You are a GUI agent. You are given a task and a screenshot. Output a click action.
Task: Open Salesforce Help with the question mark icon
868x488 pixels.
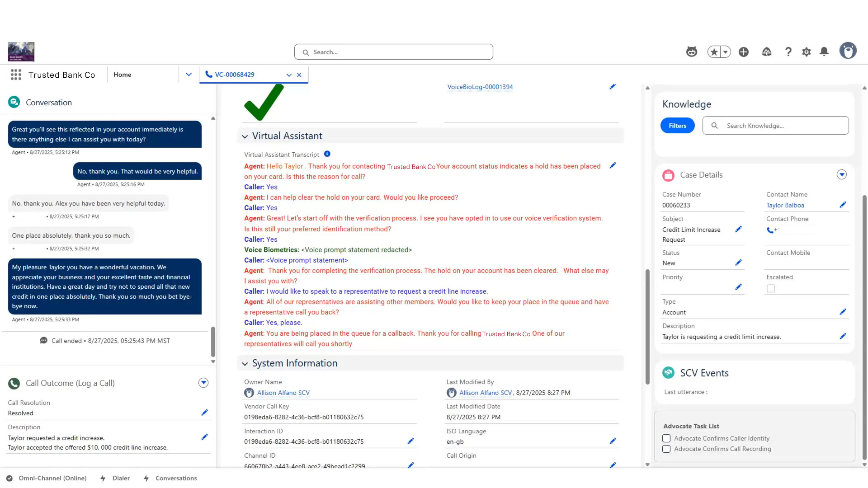pos(788,52)
